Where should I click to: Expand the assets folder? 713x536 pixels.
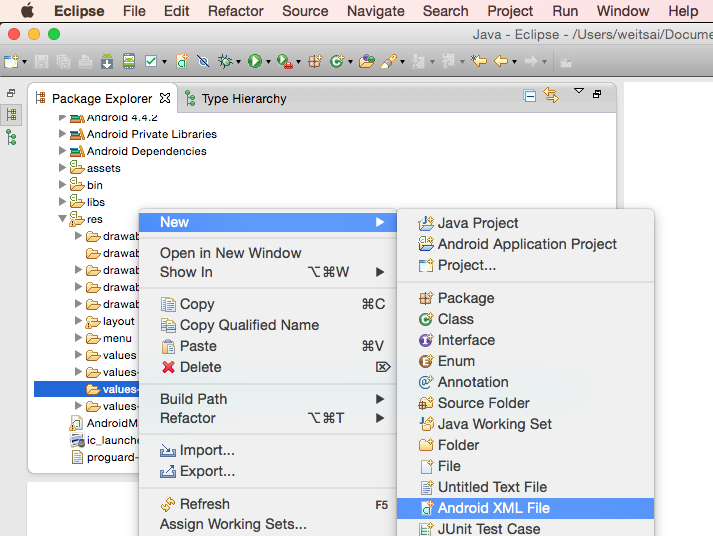point(62,168)
